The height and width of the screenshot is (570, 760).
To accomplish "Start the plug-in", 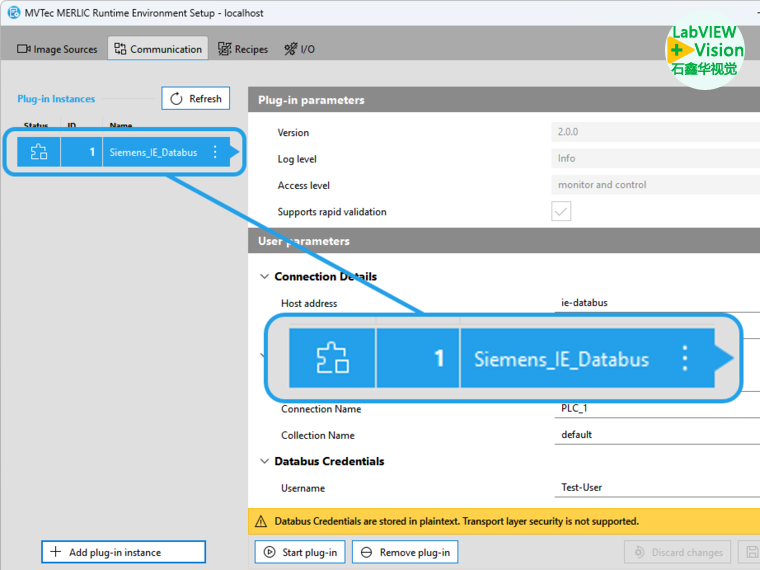I will coord(300,552).
